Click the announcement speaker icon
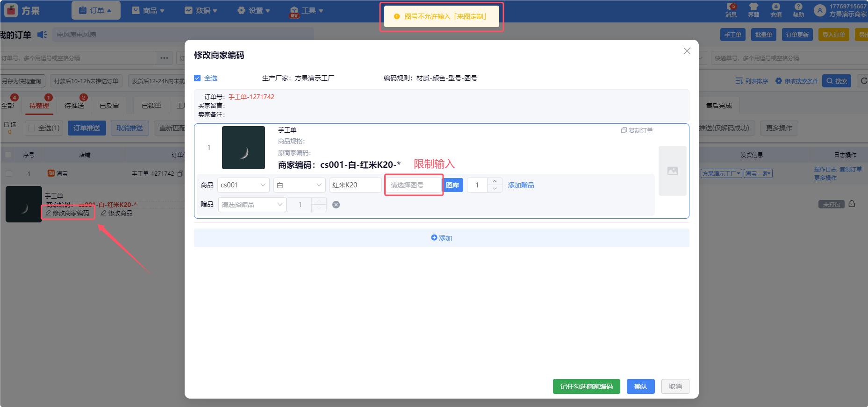Image resolution: width=868 pixels, height=407 pixels. click(42, 35)
